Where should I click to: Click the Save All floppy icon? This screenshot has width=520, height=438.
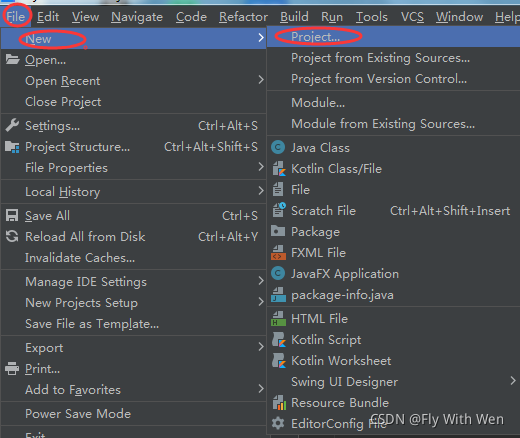pyautogui.click(x=12, y=215)
